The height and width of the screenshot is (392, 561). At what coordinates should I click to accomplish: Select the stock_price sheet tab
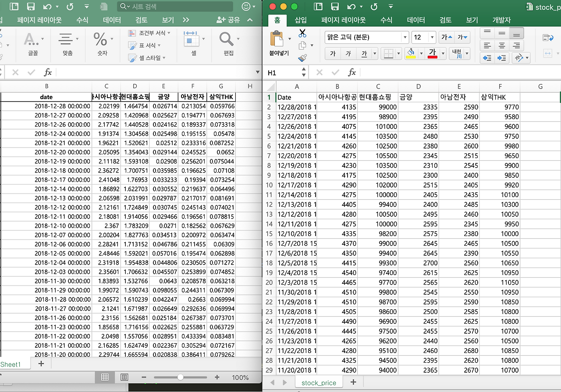[x=319, y=383]
